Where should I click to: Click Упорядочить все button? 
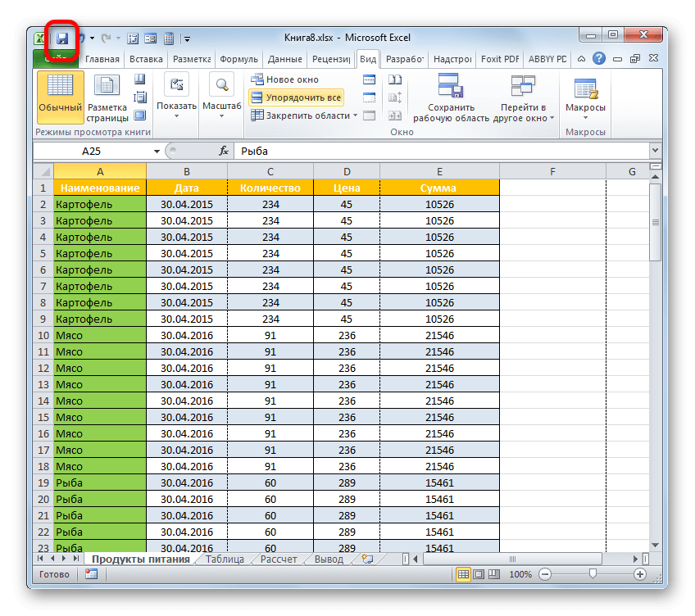[x=297, y=97]
